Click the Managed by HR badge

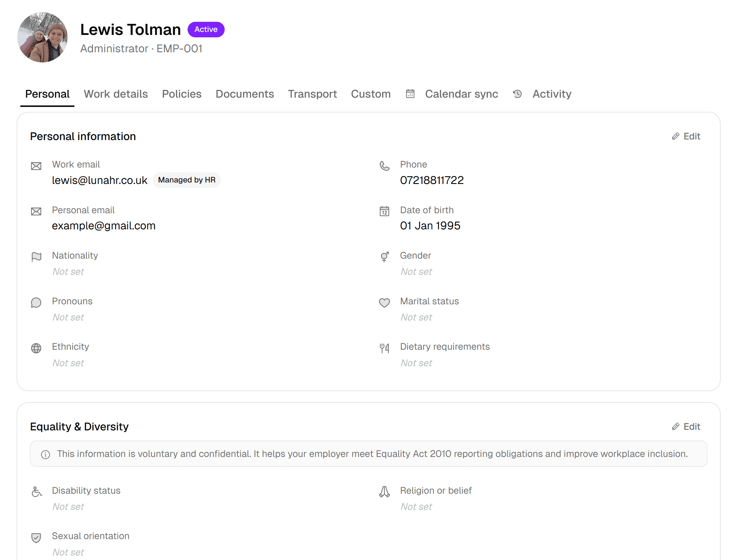(x=187, y=180)
